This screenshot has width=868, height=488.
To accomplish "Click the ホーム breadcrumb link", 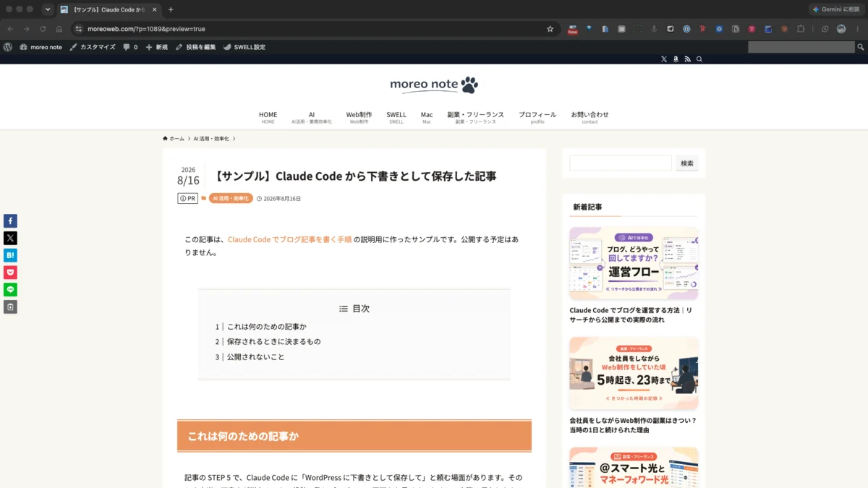I will pos(174,138).
